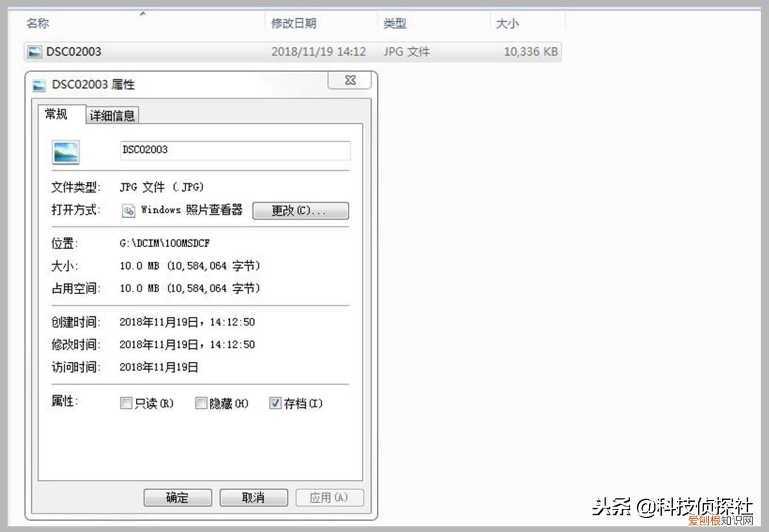
Task: Click the 更改(C)... button to change default app
Action: [301, 210]
